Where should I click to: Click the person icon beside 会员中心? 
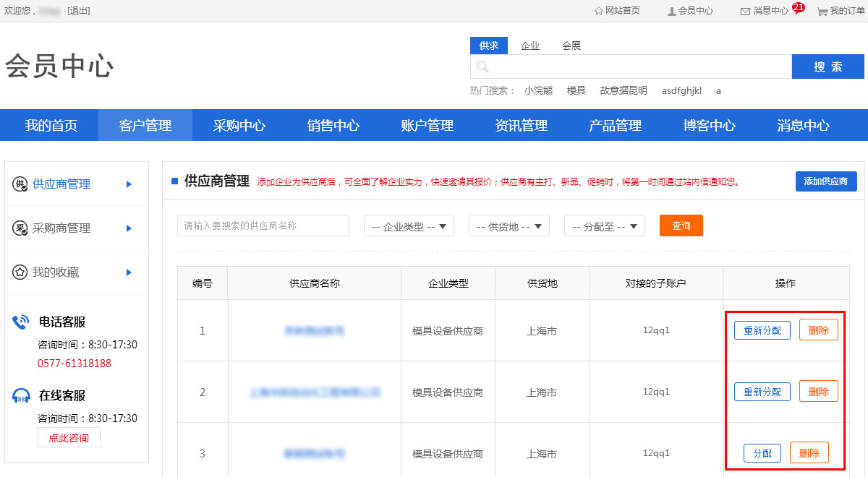coord(672,11)
